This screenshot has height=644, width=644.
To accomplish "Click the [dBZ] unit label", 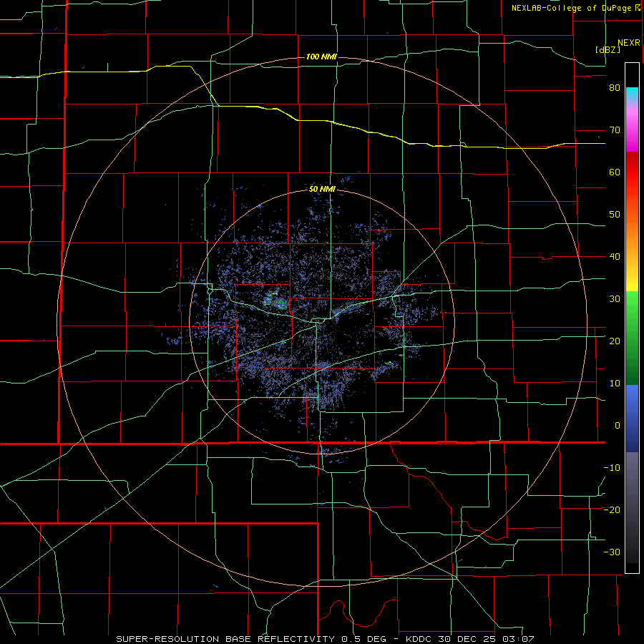I will tap(608, 49).
